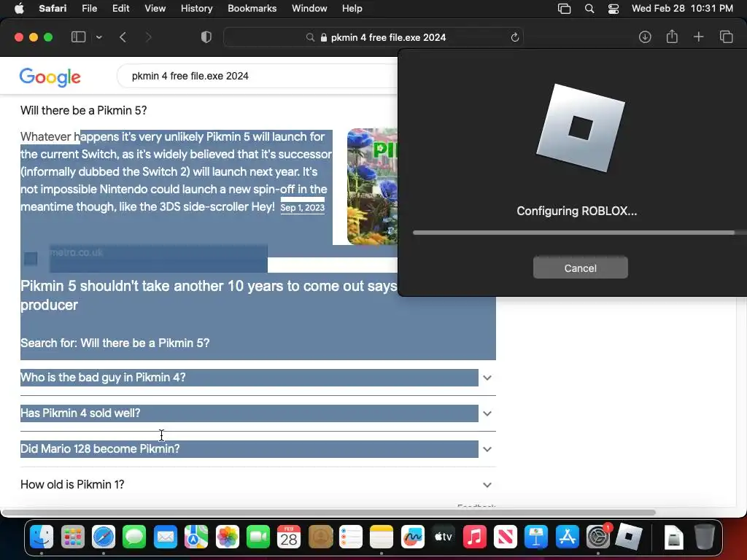Open the Window menu

point(309,9)
